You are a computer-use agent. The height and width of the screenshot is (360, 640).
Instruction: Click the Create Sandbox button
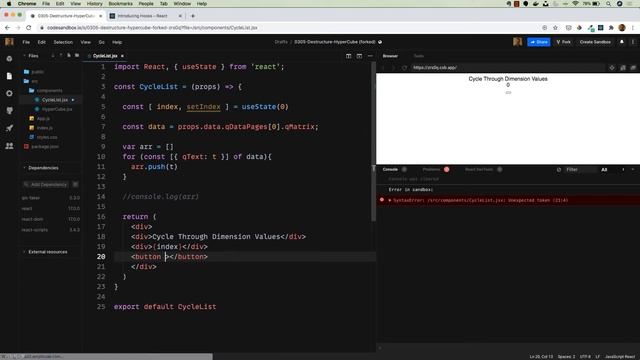595,42
